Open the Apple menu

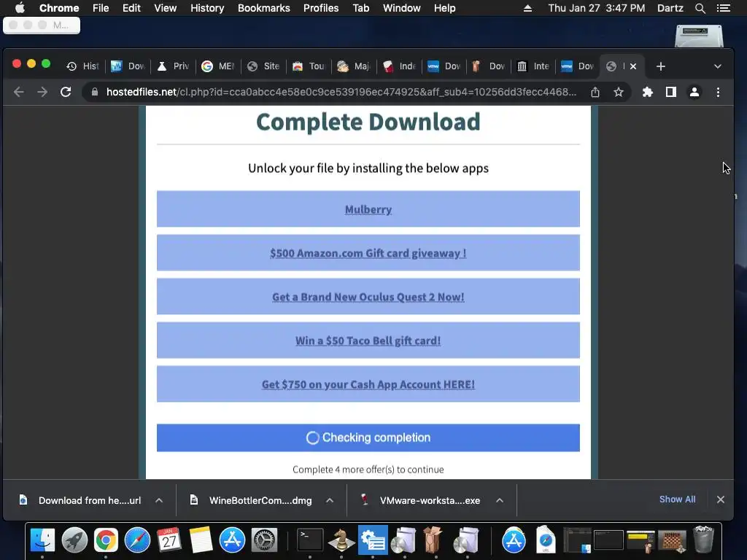point(20,8)
